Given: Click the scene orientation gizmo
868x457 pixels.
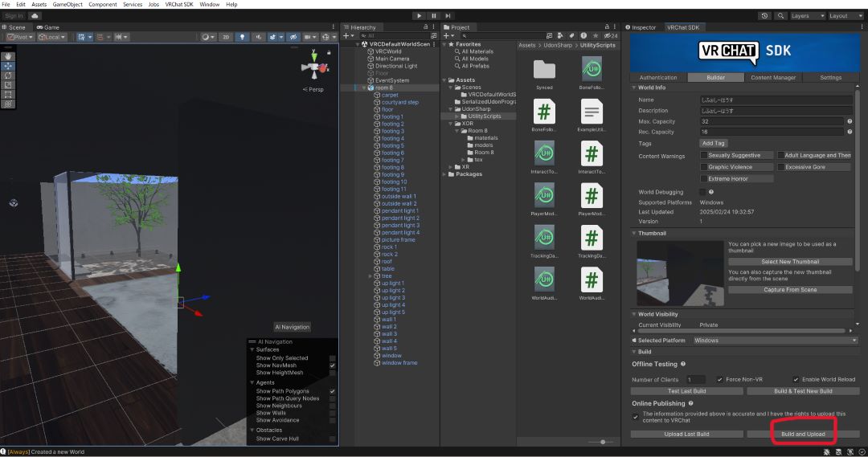Looking at the screenshot, I should (314, 67).
